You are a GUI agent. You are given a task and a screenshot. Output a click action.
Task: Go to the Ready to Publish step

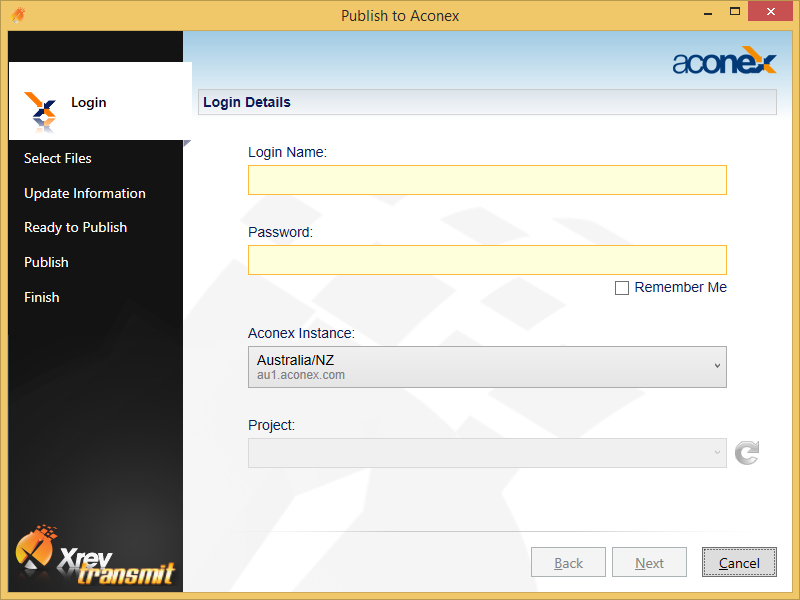tap(76, 228)
